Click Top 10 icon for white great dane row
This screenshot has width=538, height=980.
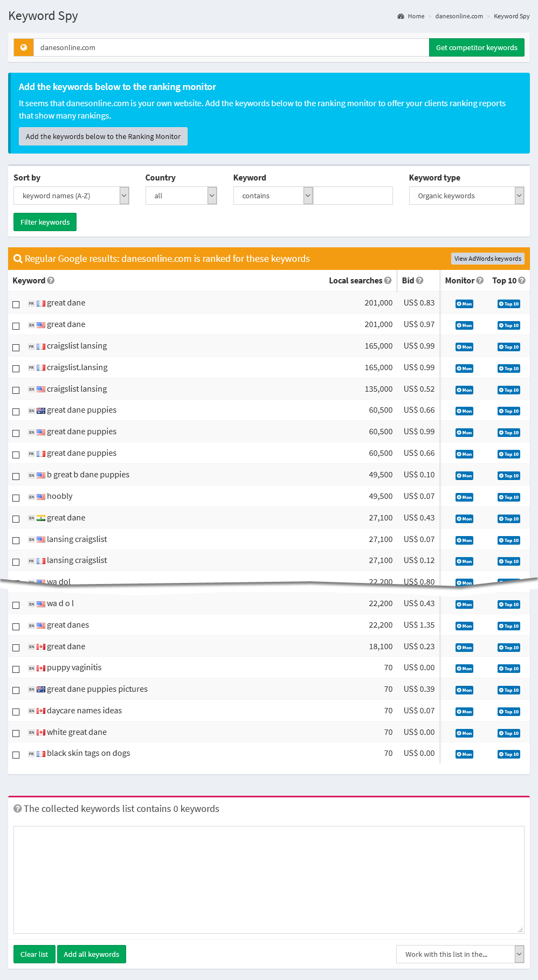click(x=509, y=733)
